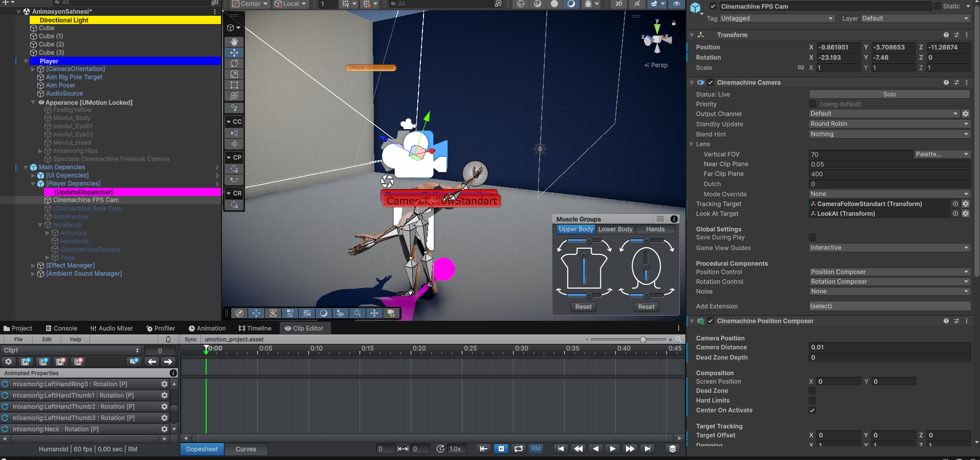Screen dimensions: 980x460
Task: Click the Clip Editor settings gear icon
Action: 9,362
